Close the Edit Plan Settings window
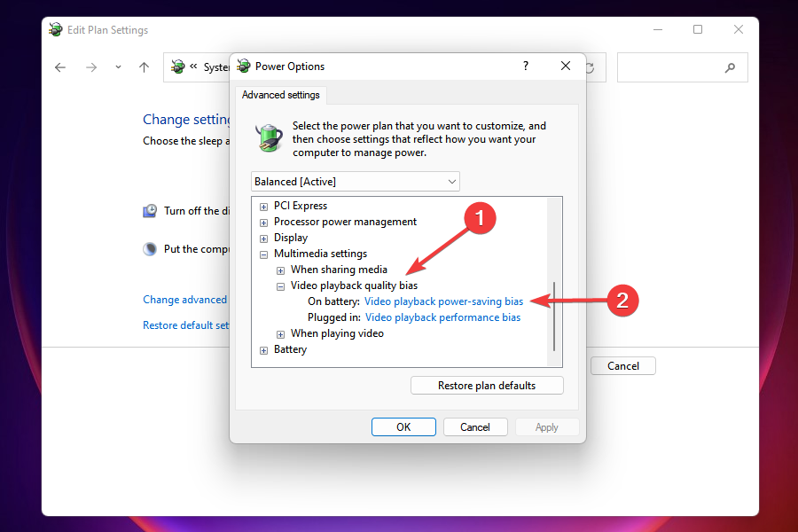This screenshot has width=798, height=532. tap(739, 29)
